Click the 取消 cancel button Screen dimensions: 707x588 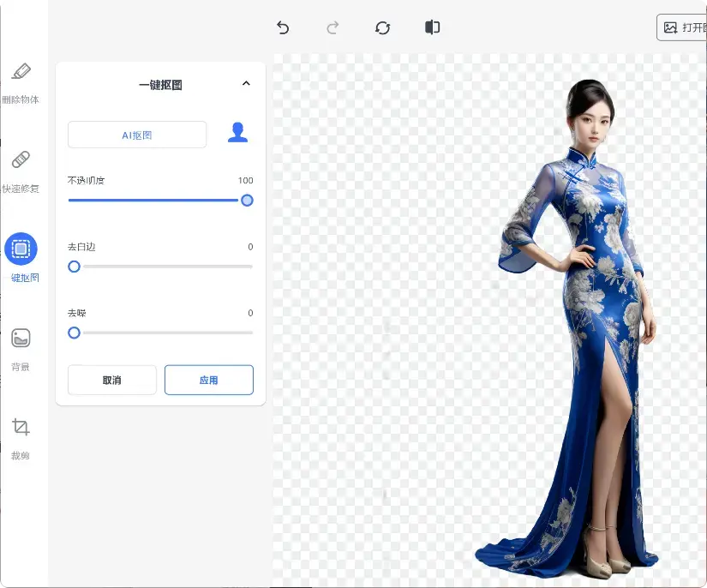point(112,380)
